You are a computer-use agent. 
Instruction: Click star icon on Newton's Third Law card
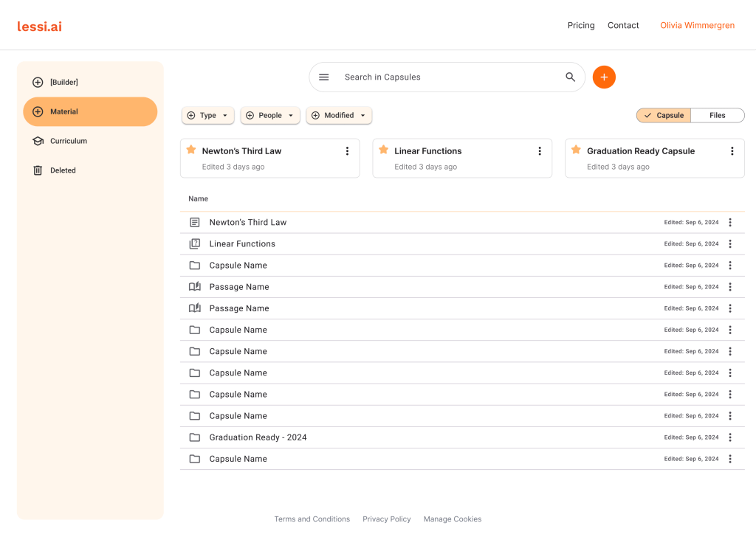click(191, 150)
